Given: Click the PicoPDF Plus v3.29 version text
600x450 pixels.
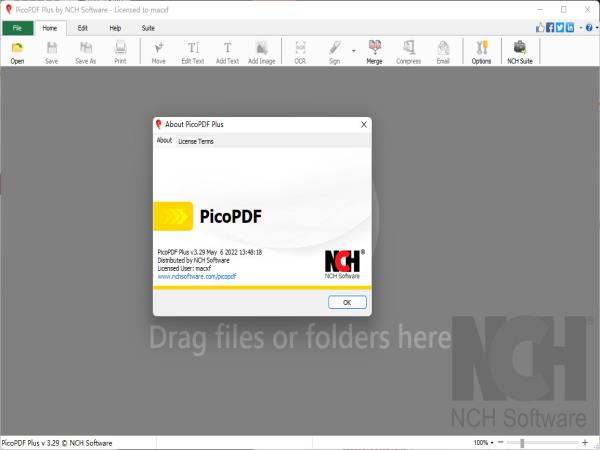Looking at the screenshot, I should pos(210,252).
